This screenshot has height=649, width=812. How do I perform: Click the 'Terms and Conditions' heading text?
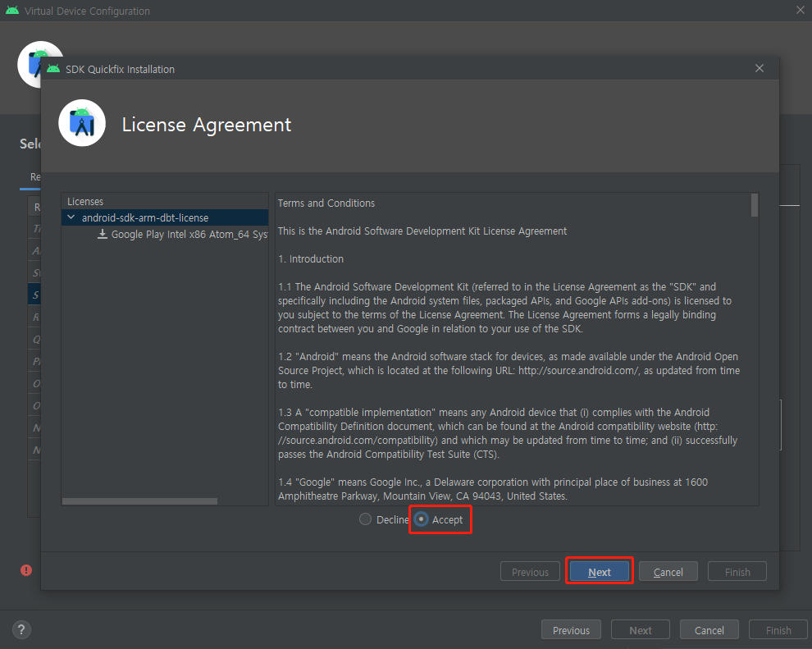point(326,203)
